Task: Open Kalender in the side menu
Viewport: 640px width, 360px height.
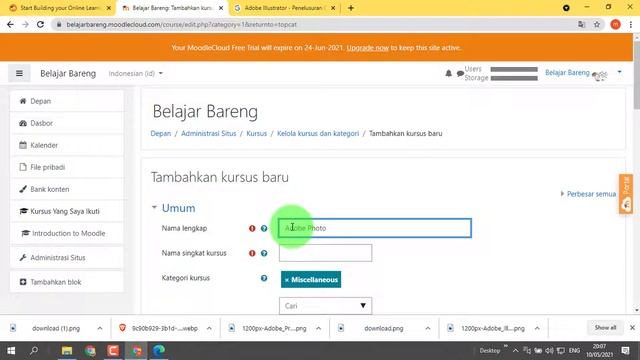Action: coord(67,145)
